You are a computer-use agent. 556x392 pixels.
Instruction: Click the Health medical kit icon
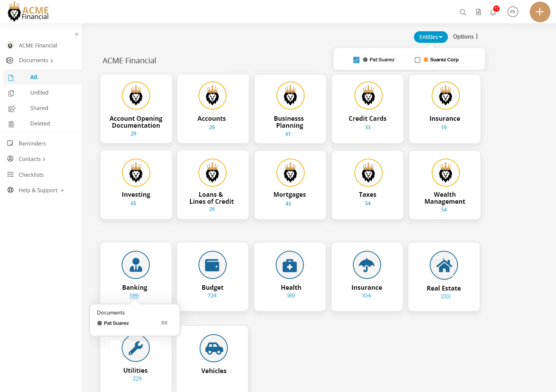[290, 265]
